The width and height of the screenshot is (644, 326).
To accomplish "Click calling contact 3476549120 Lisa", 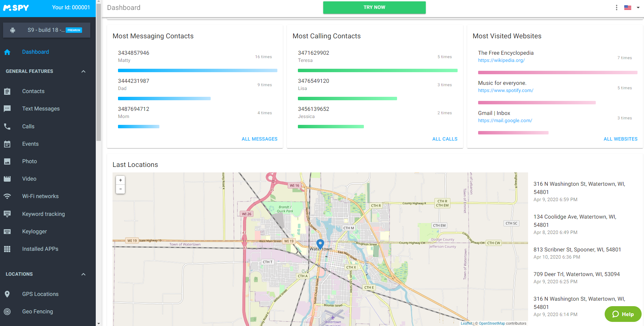I will point(314,84).
